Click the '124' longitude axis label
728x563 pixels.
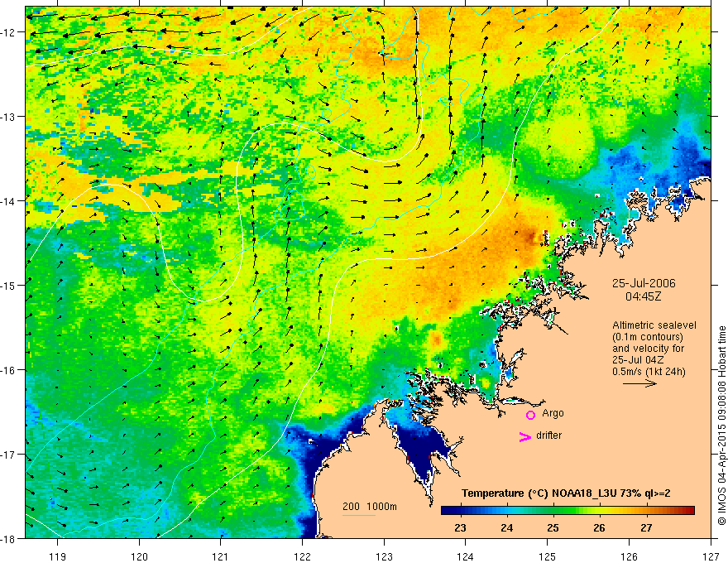pos(466,556)
